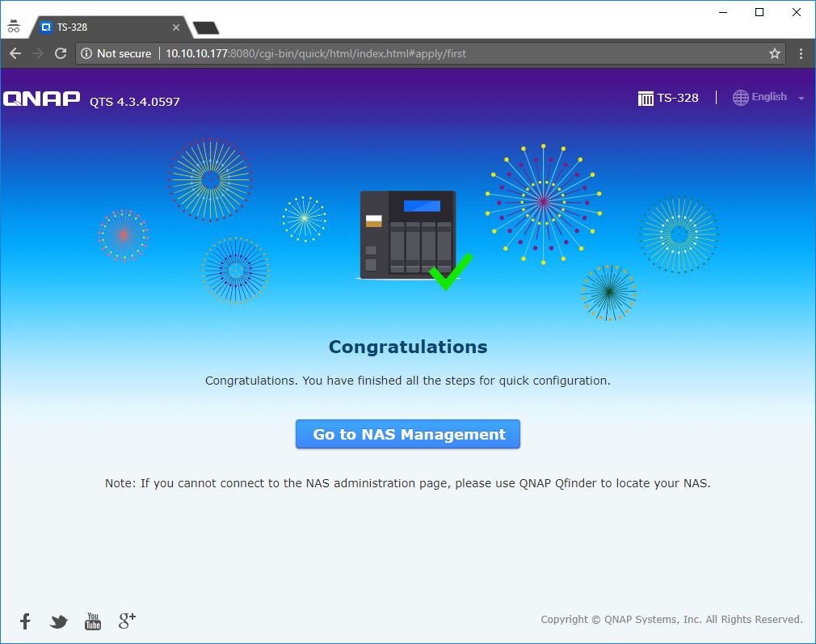This screenshot has height=644, width=816.
Task: Close the TS-328 tab
Action: tap(176, 27)
